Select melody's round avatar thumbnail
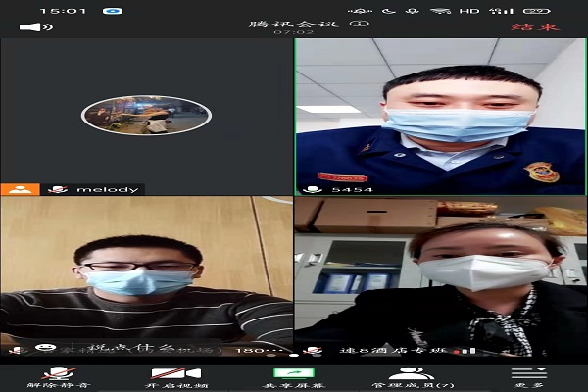 tap(146, 116)
